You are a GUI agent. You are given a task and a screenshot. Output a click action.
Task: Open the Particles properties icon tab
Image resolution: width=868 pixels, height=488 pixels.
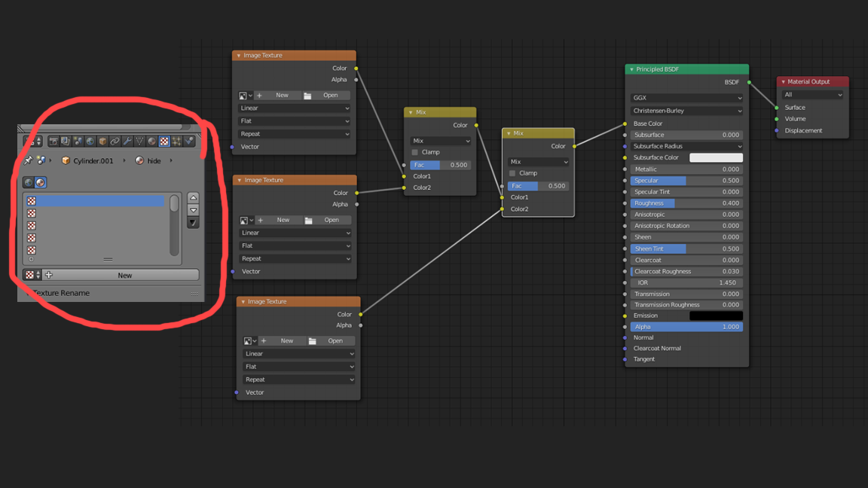point(176,141)
